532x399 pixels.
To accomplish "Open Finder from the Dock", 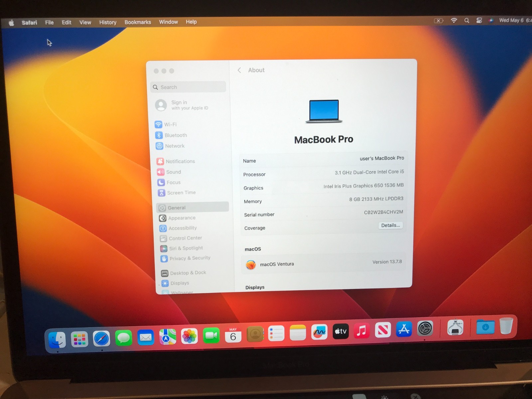I will (x=57, y=340).
